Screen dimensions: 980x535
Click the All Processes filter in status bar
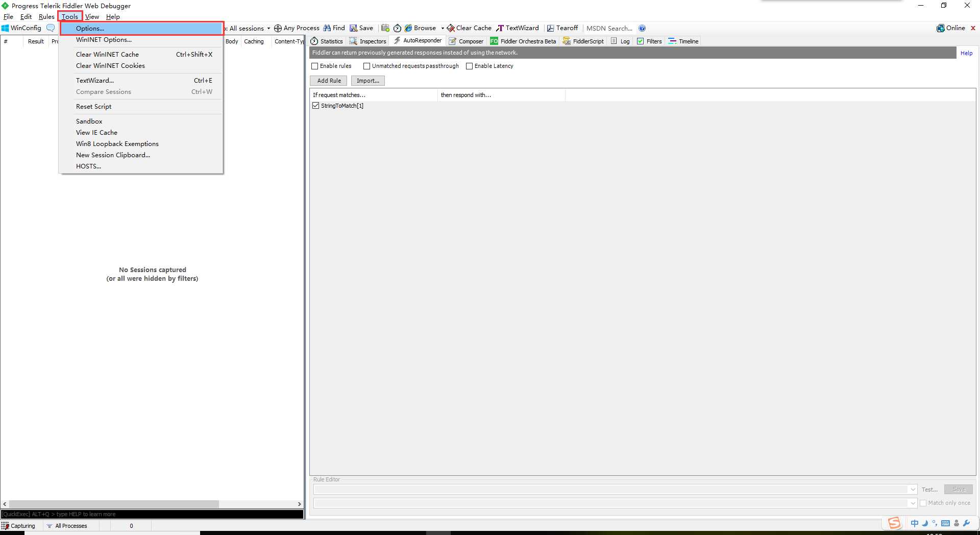pyautogui.click(x=67, y=526)
